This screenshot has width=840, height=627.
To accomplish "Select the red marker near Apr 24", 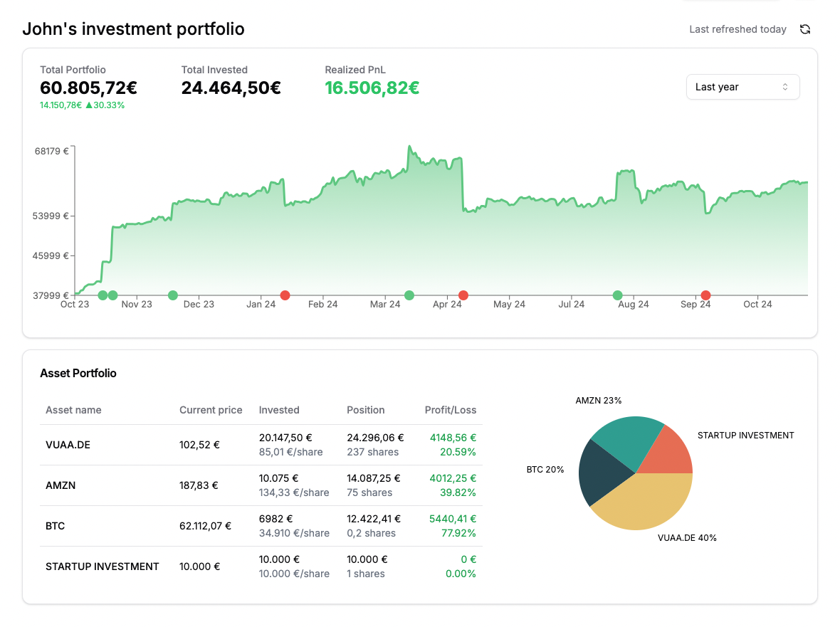I will (x=463, y=295).
